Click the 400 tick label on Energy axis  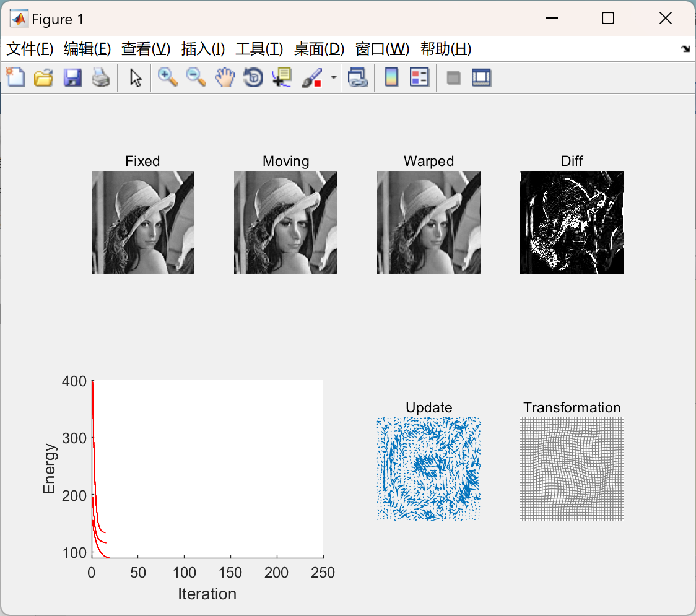[74, 381]
